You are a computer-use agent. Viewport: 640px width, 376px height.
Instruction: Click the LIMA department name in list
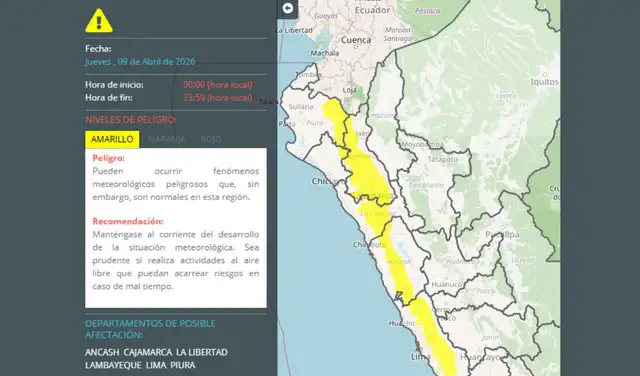156,365
